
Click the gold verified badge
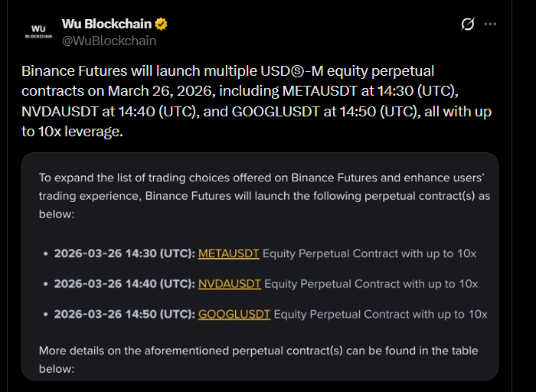(x=162, y=24)
